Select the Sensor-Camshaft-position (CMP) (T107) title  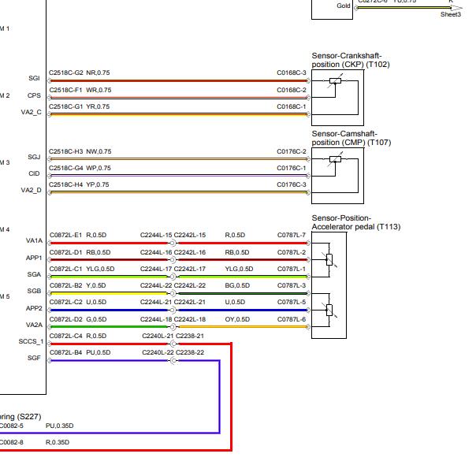[351, 138]
